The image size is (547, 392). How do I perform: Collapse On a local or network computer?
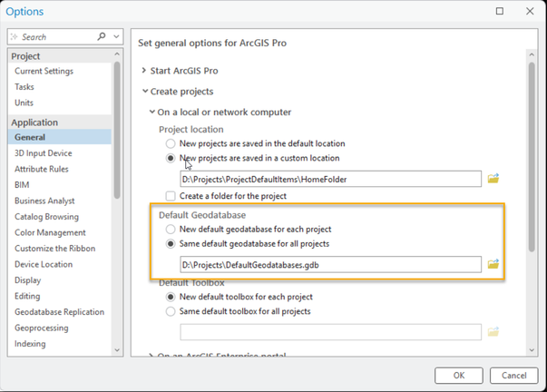pyautogui.click(x=151, y=113)
